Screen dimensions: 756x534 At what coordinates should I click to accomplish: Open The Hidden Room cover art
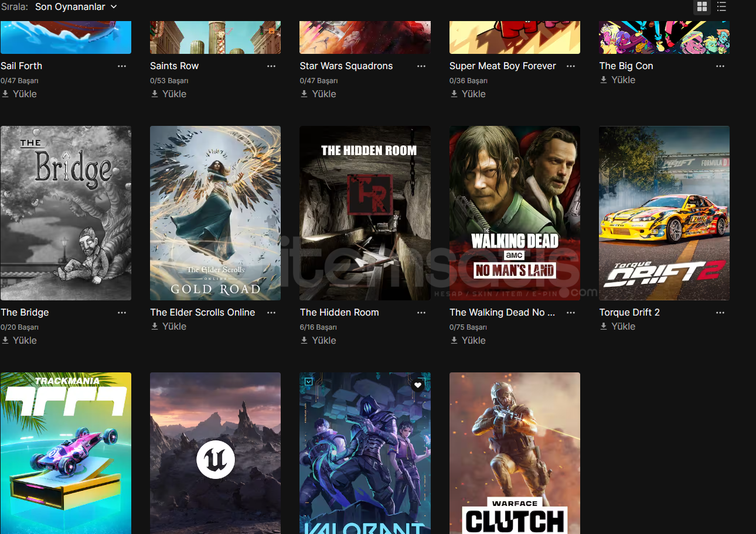(365, 213)
